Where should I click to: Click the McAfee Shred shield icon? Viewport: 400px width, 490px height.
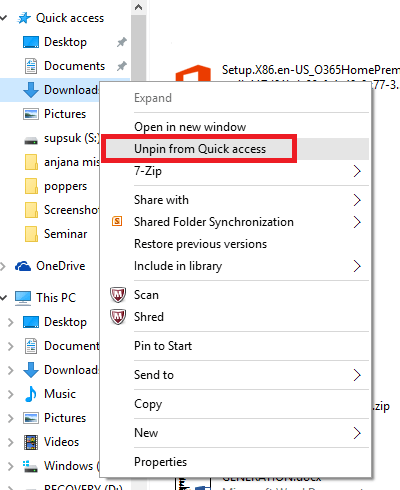pos(118,317)
